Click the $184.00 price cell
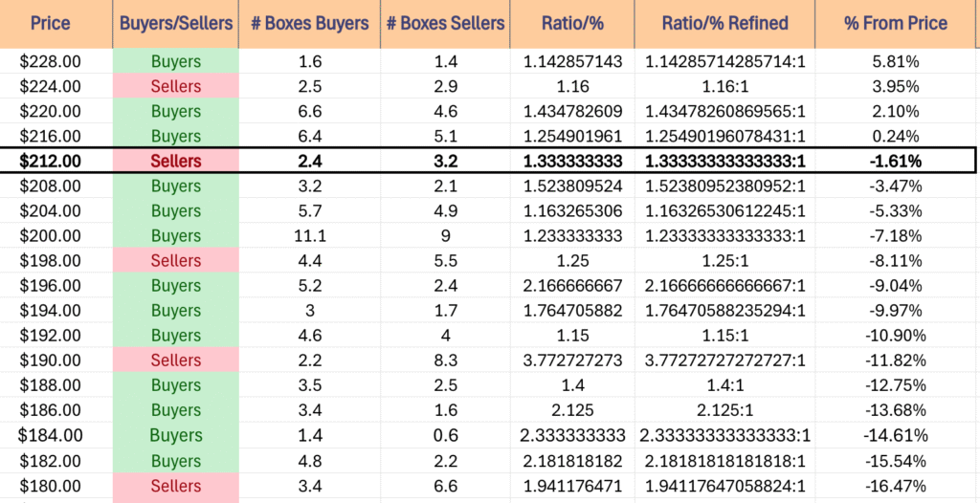Screen dimensions: 980x503 [51, 435]
